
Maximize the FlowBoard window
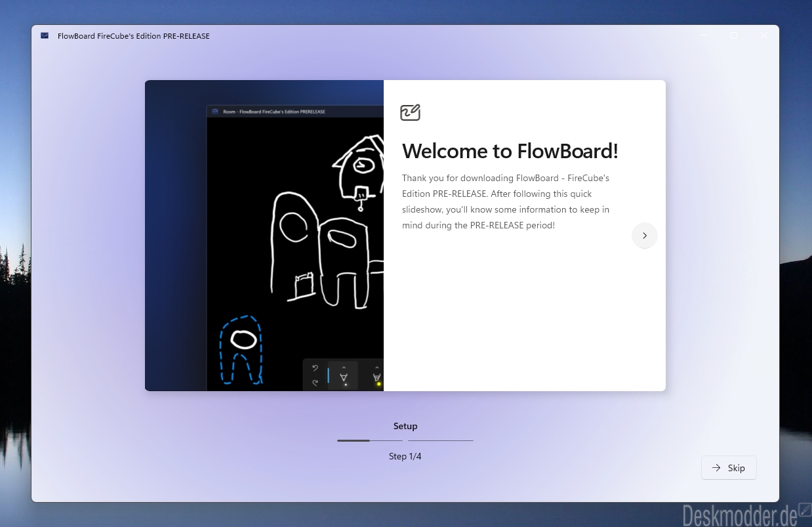tap(734, 36)
